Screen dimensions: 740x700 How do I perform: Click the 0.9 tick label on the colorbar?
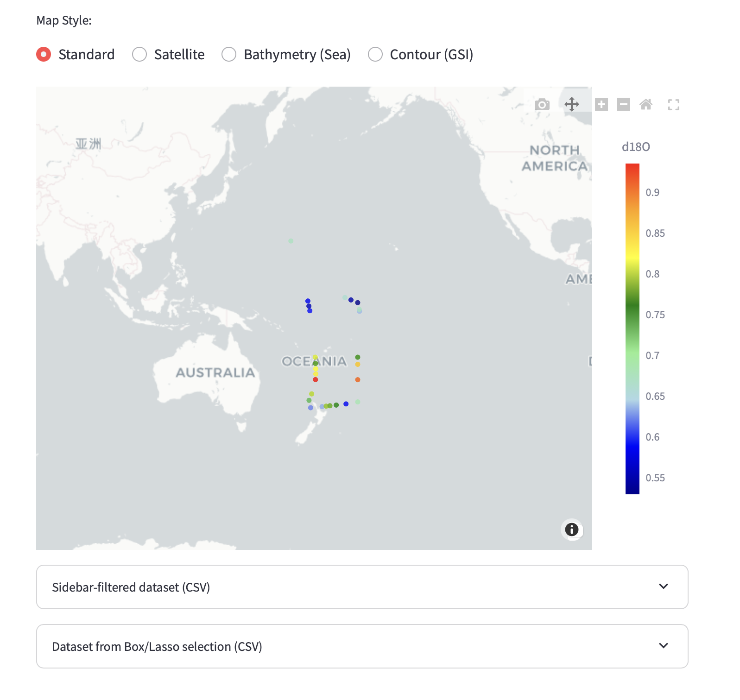click(652, 192)
